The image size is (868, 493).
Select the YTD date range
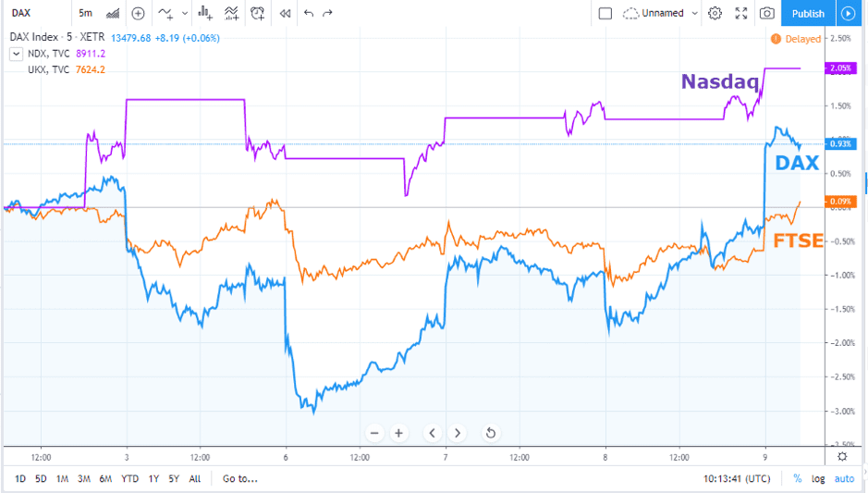point(129,478)
